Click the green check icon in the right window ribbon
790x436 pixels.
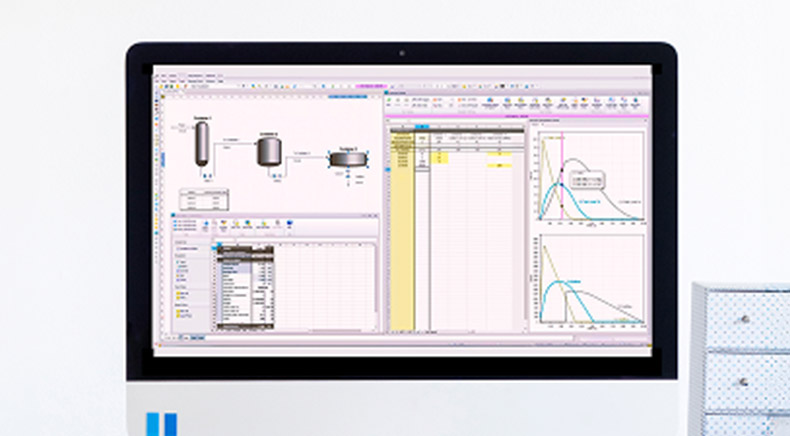click(x=389, y=100)
